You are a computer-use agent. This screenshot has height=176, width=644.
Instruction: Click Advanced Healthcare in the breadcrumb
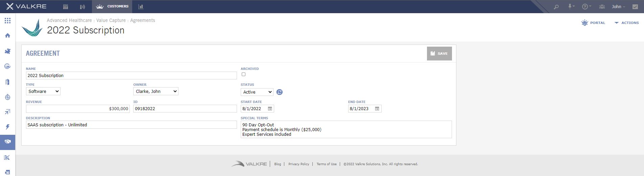click(x=69, y=20)
